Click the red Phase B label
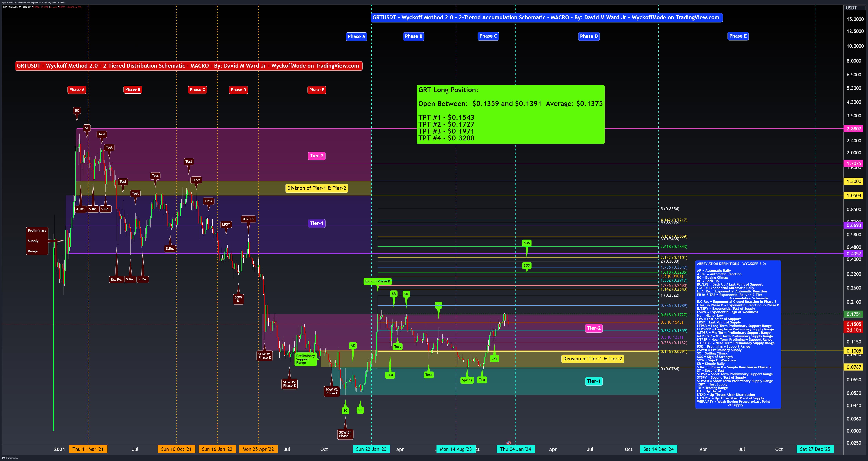The height and width of the screenshot is (461, 868). (x=133, y=90)
